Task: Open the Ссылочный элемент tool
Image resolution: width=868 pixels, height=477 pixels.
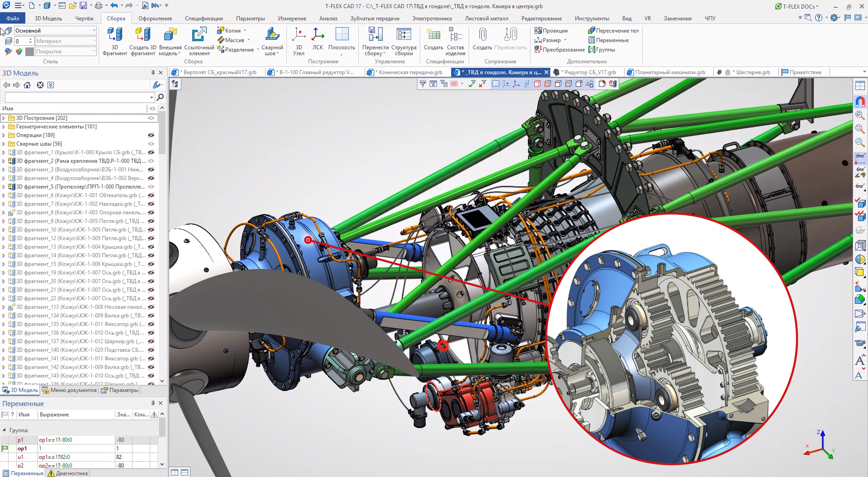Action: (x=199, y=35)
